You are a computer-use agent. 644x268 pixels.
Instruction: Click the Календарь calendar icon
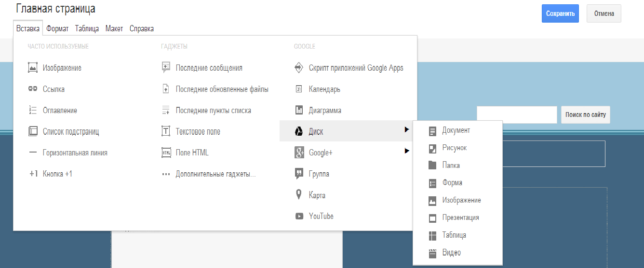(299, 89)
